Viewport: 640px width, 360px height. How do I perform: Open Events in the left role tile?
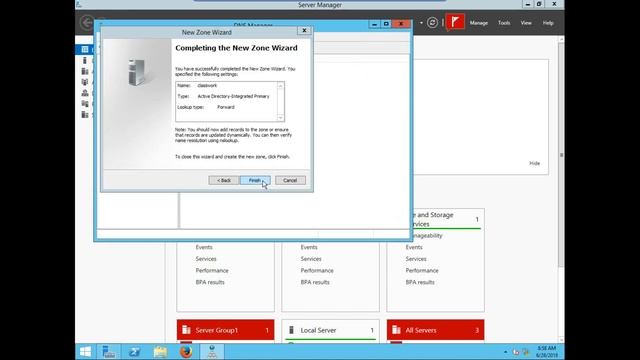(204, 247)
